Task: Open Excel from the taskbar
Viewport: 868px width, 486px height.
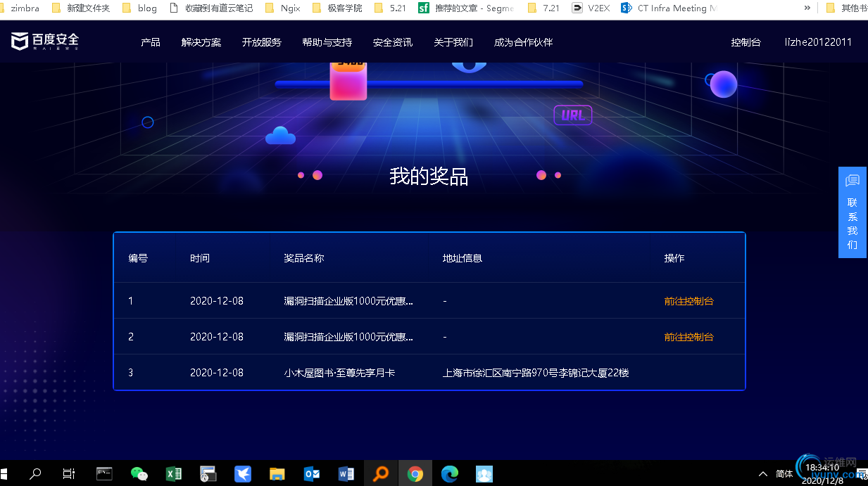Action: pos(174,473)
